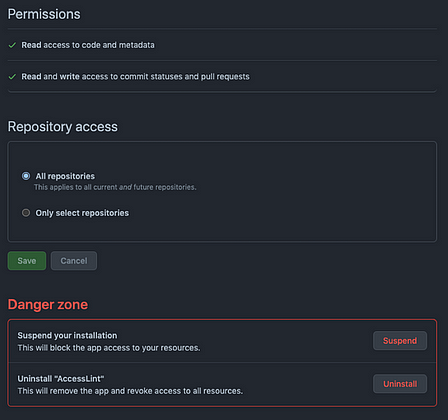The image size is (448, 420).
Task: Click the green checkmark beside code and metadata access
Action: (x=12, y=45)
